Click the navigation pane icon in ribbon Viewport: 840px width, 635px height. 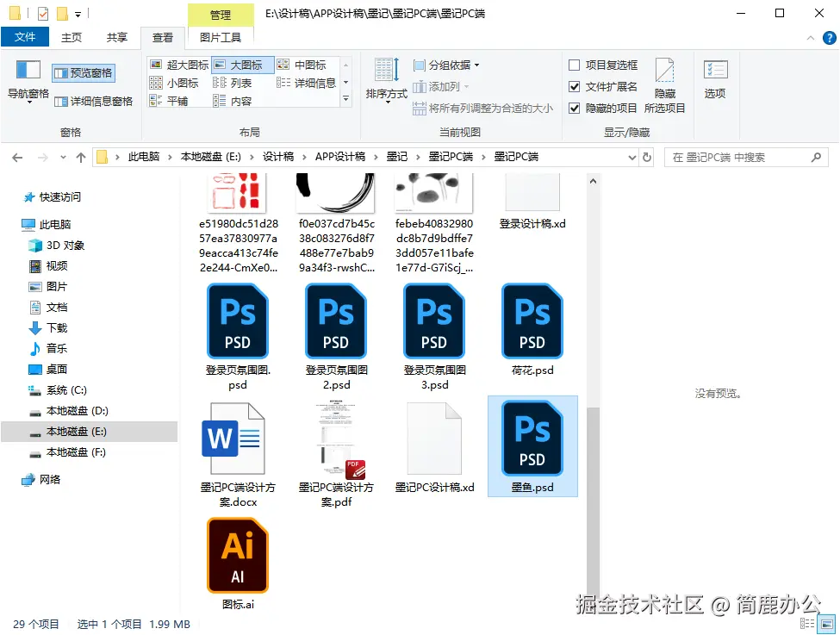[28, 70]
